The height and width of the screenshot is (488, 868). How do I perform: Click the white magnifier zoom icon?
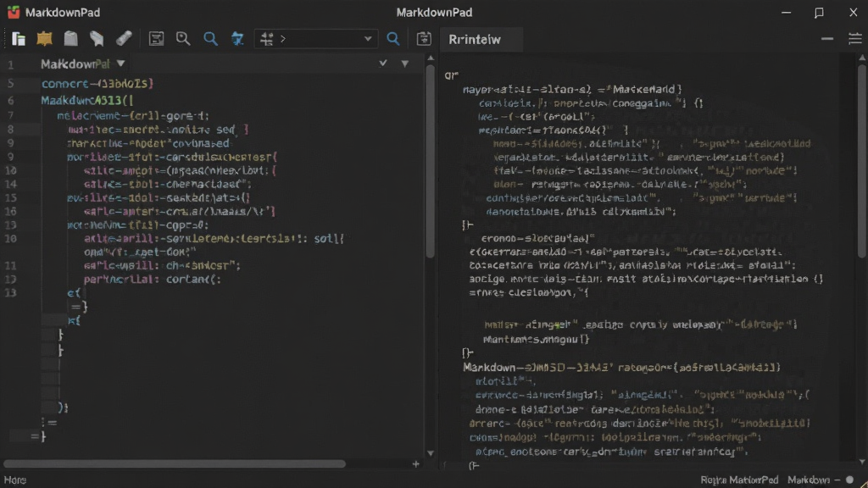(x=183, y=39)
